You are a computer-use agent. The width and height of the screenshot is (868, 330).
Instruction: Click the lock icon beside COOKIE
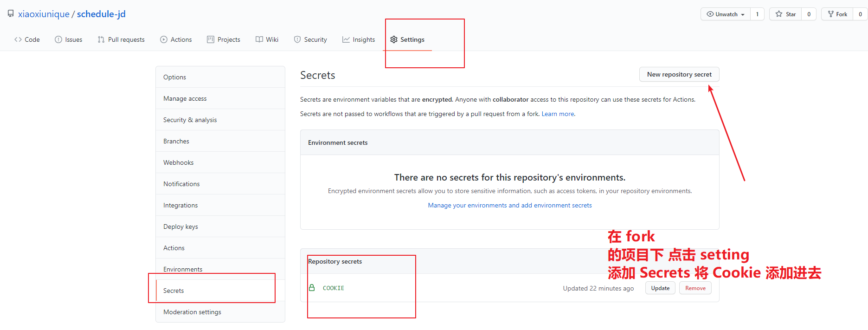pyautogui.click(x=312, y=288)
